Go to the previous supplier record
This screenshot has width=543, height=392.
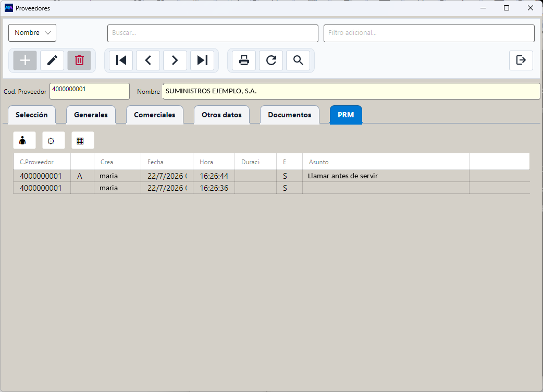(x=148, y=60)
